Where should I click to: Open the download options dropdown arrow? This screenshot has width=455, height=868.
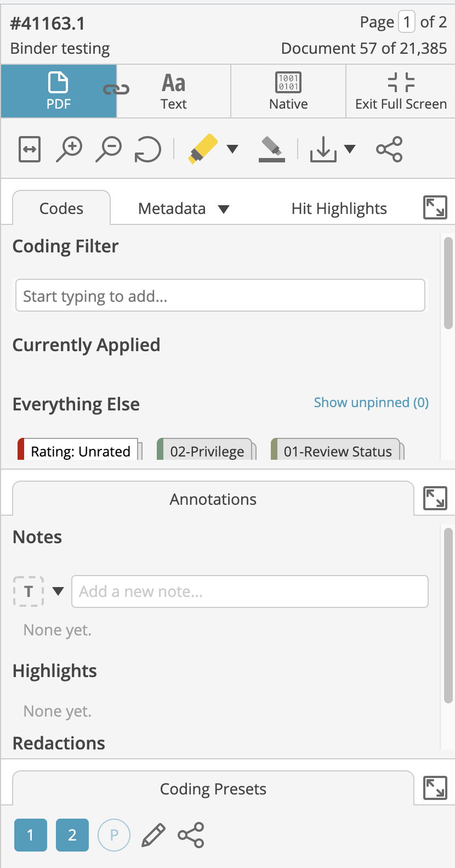coord(350,149)
